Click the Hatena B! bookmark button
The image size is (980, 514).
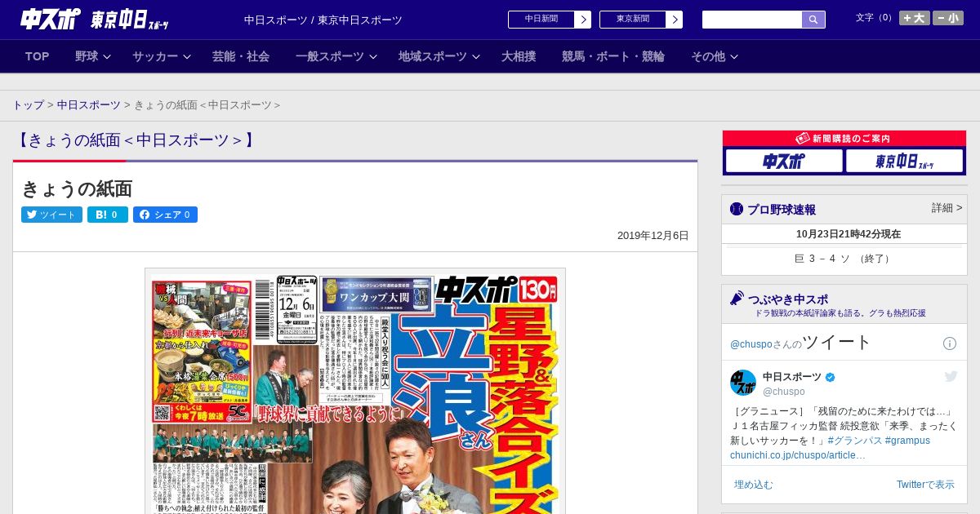pyautogui.click(x=108, y=215)
